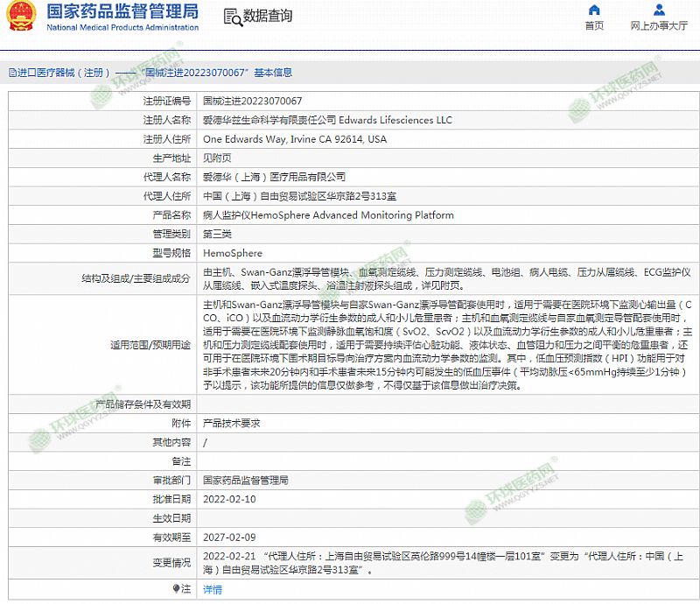Click the 见附页 production address value
700x604 pixels.
tap(217, 158)
